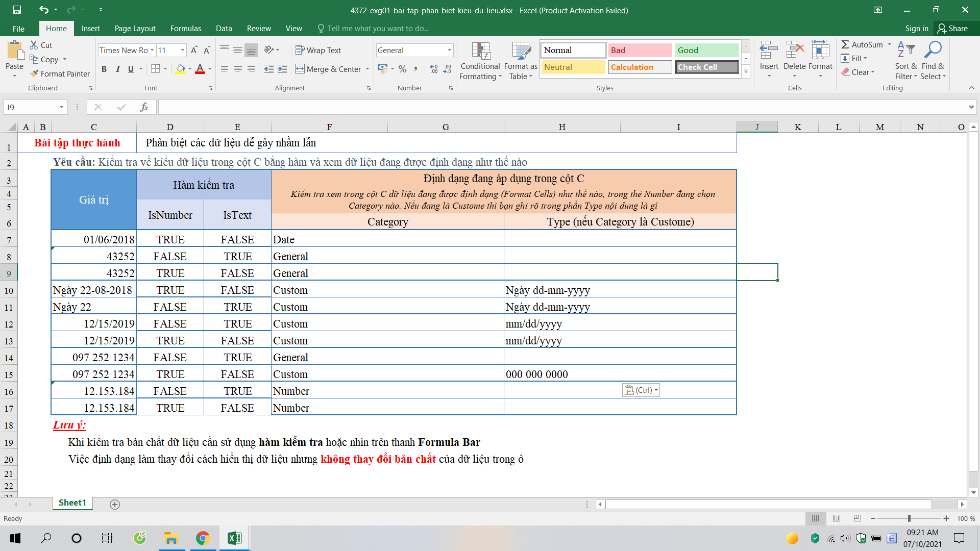Switch to the Page Layout tab
980x551 pixels.
click(135, 29)
